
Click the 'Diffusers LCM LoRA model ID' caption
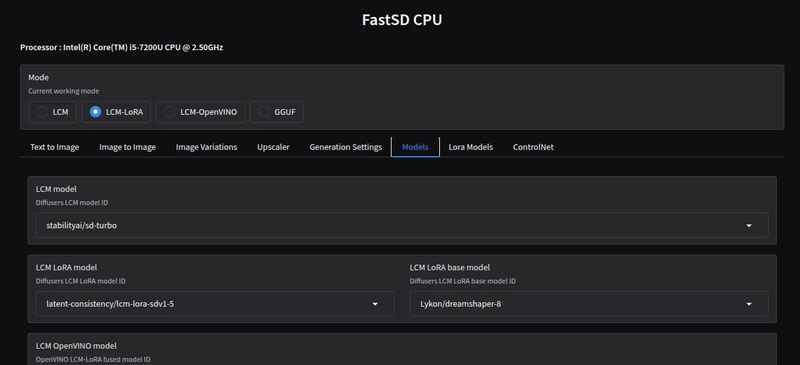(x=81, y=281)
